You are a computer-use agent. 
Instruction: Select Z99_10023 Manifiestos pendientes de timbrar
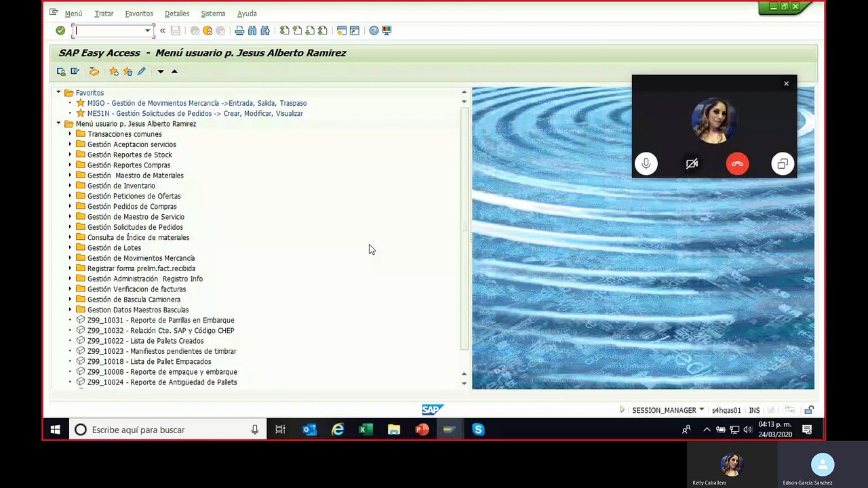point(161,351)
